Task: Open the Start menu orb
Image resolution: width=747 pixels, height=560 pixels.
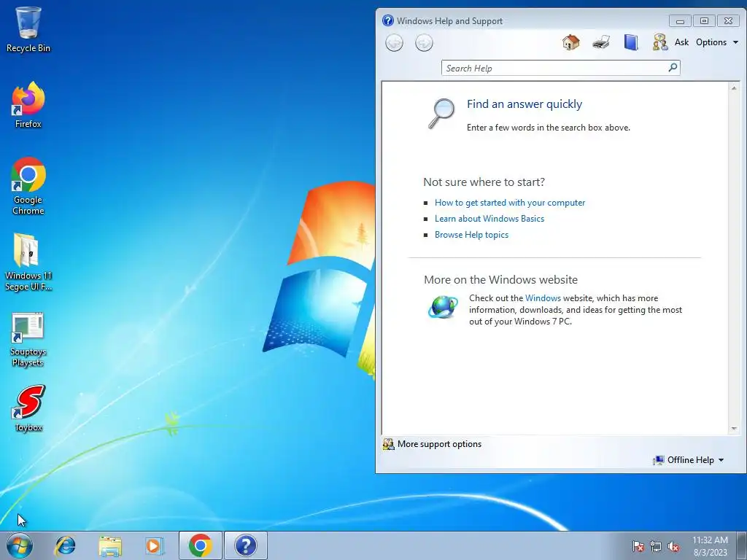Action: (x=20, y=545)
